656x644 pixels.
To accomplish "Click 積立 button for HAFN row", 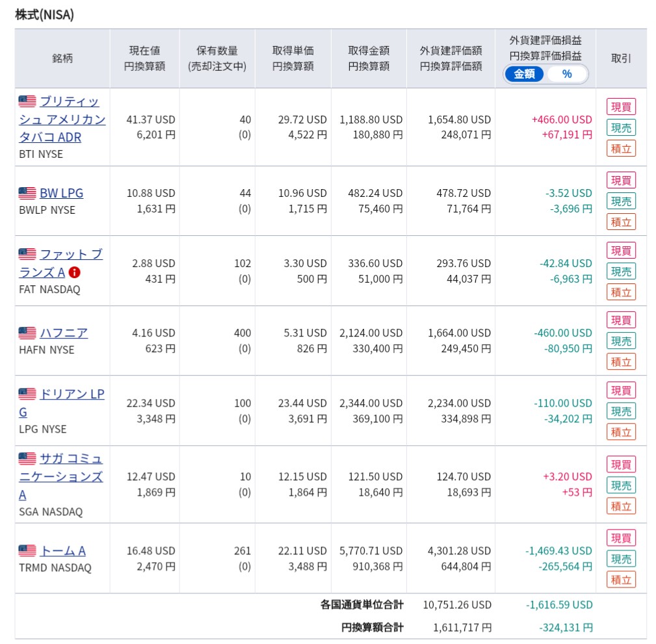I will 621,362.
